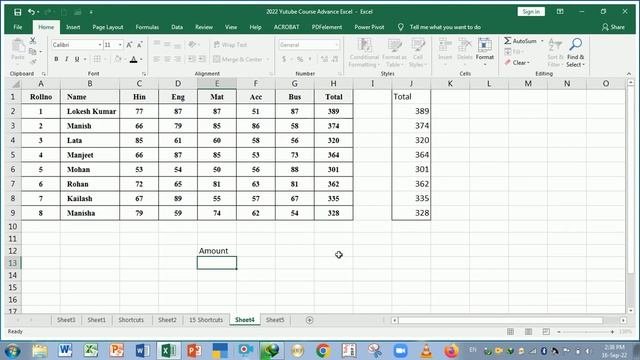This screenshot has width=640, height=360.
Task: Click the percent style icon
Action: click(300, 59)
